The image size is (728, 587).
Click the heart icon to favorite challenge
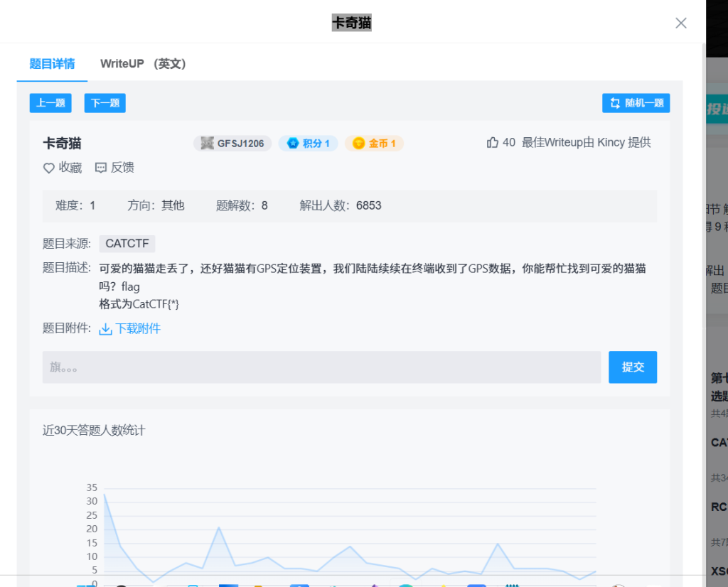49,168
